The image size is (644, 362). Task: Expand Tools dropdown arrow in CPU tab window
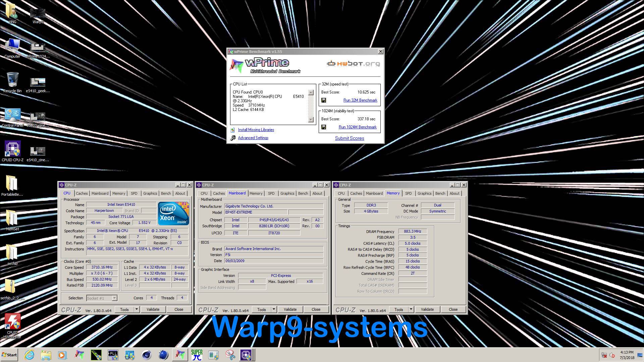pos(137,309)
